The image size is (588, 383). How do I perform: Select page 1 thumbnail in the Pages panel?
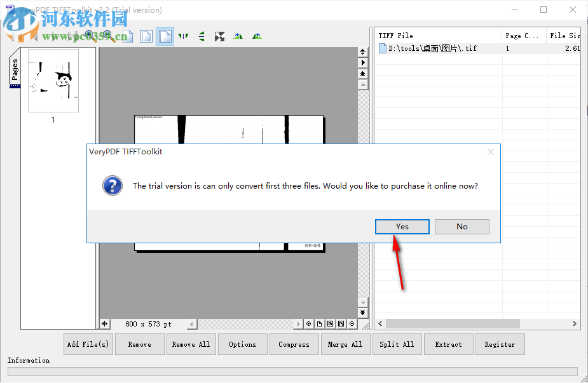[53, 81]
